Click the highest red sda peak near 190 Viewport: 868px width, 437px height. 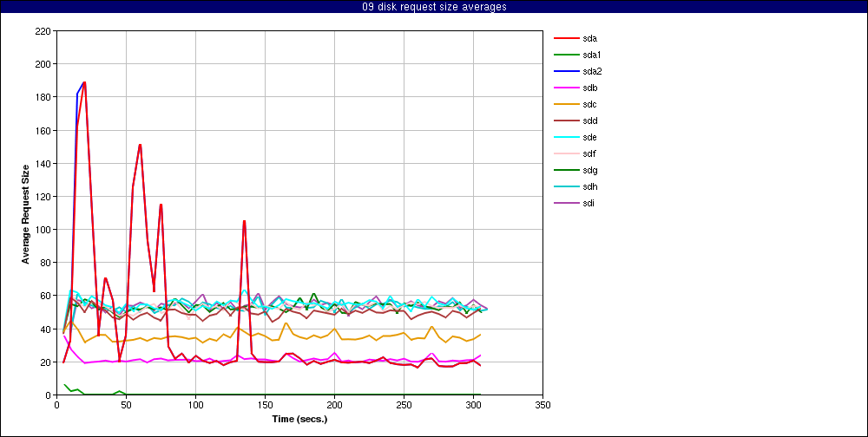(84, 82)
